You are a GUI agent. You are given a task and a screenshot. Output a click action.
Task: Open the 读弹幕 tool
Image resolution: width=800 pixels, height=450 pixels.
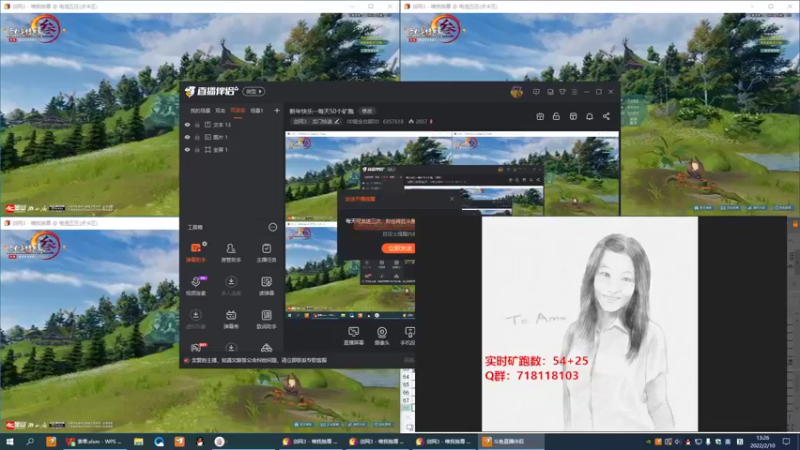(x=266, y=286)
